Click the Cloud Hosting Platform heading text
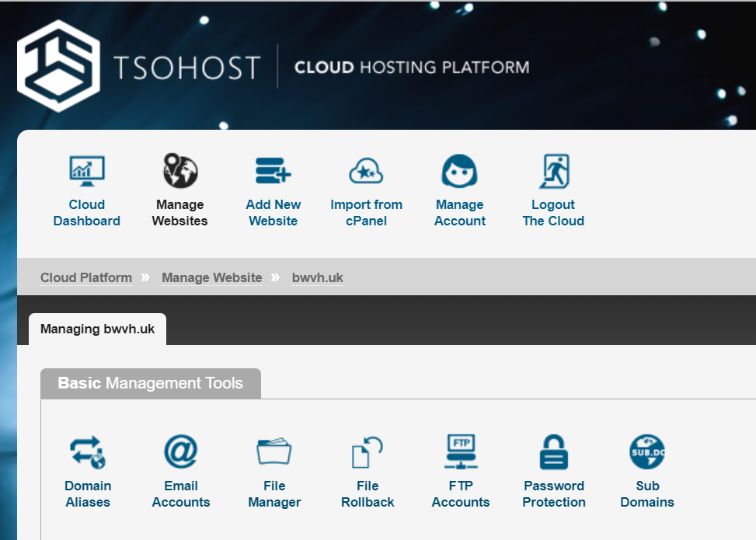 tap(413, 67)
